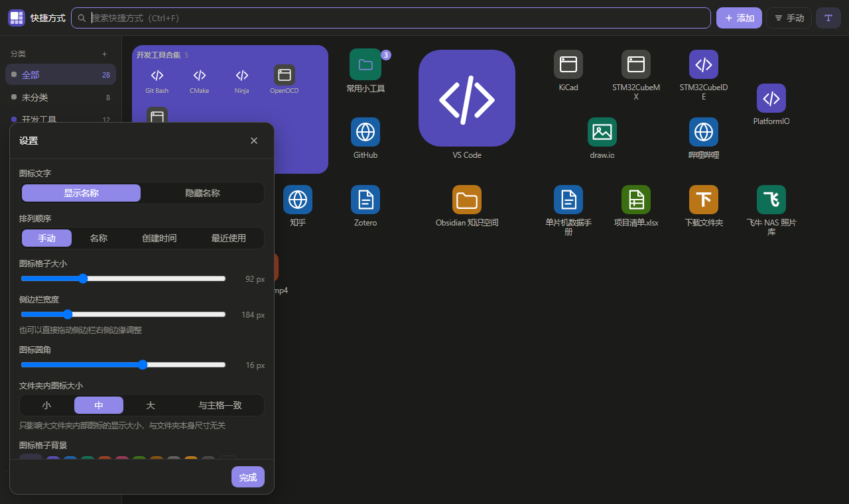Viewport: 849px width, 504px height.
Task: Set 文件夹内图标大小 to 小
Action: pyautogui.click(x=46, y=405)
